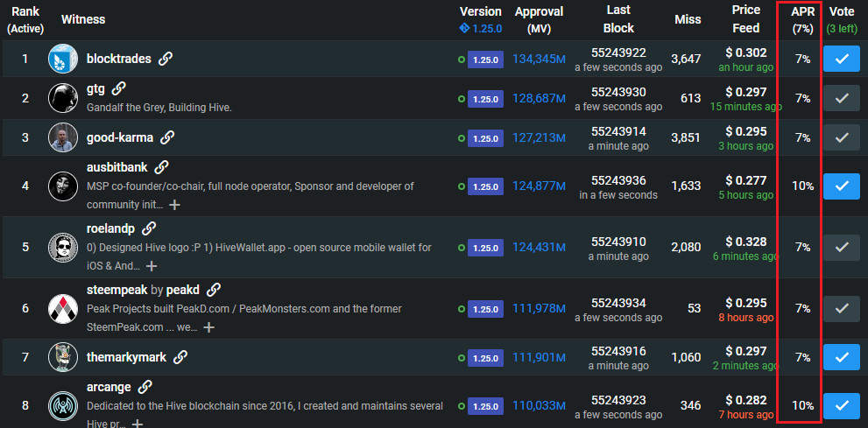
Task: Click blocktrades approval 134,345M
Action: point(539,59)
